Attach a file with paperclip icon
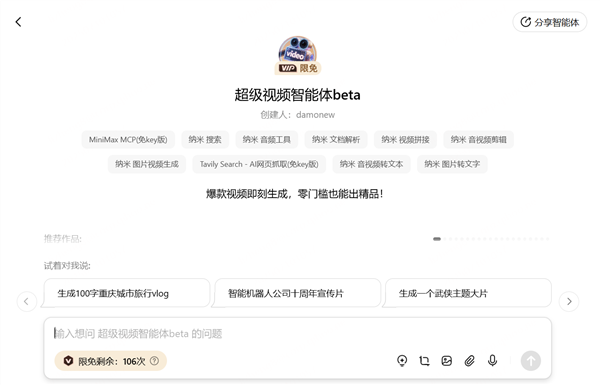 coord(470,361)
